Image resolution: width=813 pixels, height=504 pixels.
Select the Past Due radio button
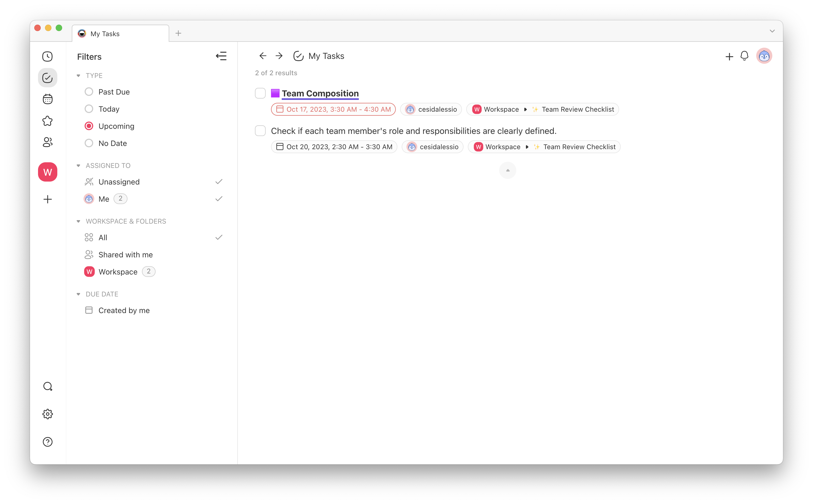click(89, 91)
